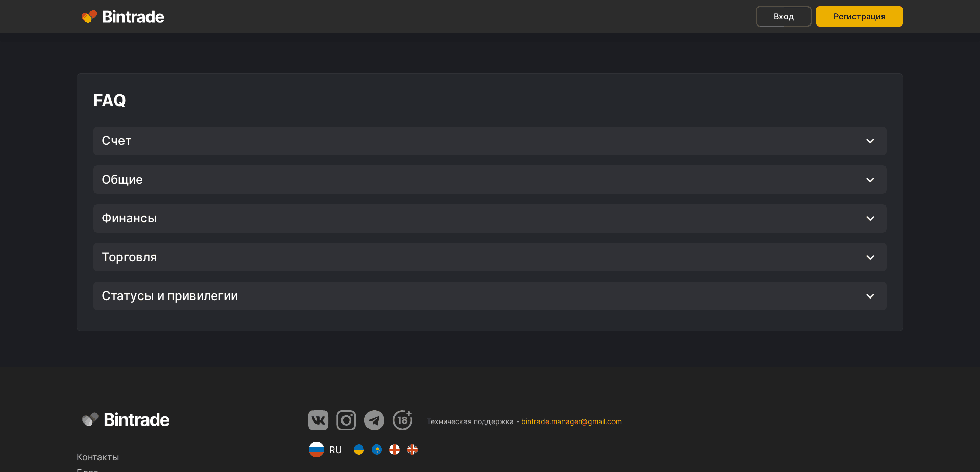Switch site language to English flag
The width and height of the screenshot is (980, 472).
pos(412,450)
